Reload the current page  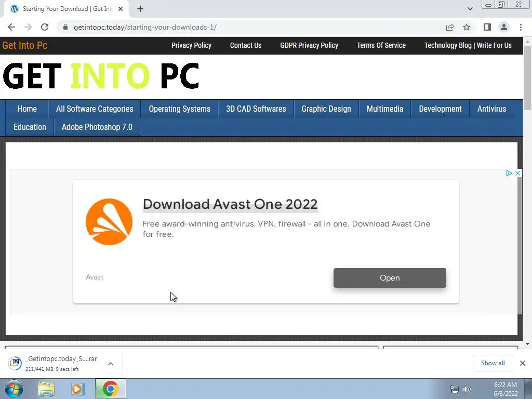tap(45, 27)
